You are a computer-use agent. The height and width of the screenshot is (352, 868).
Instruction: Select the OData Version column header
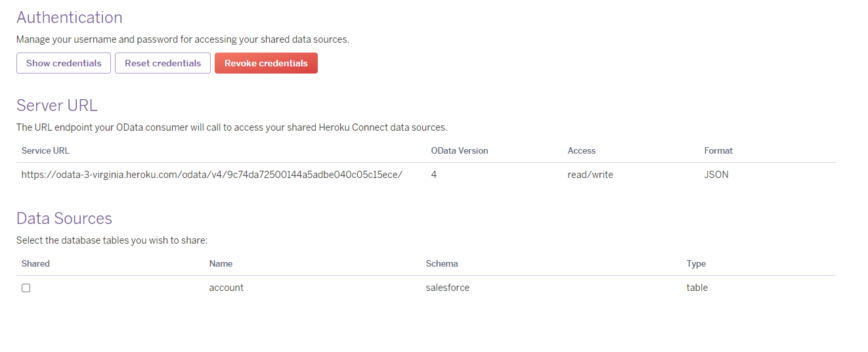click(x=460, y=150)
